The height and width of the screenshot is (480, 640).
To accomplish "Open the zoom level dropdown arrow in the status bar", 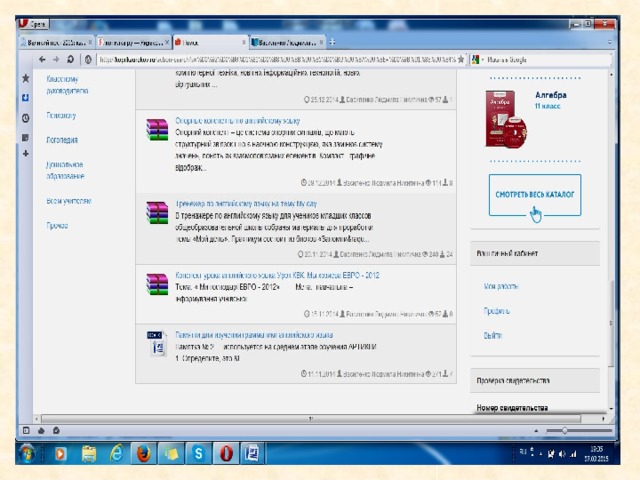I will (x=536, y=431).
